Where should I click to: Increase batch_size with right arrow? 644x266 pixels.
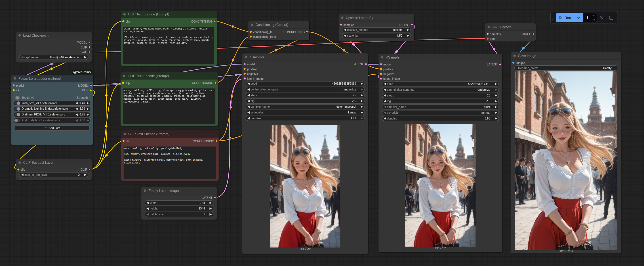click(x=210, y=214)
